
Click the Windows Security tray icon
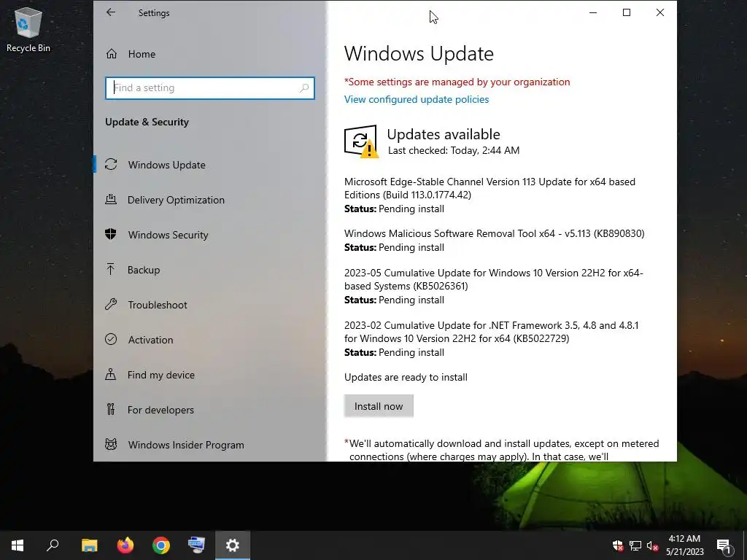(618, 545)
